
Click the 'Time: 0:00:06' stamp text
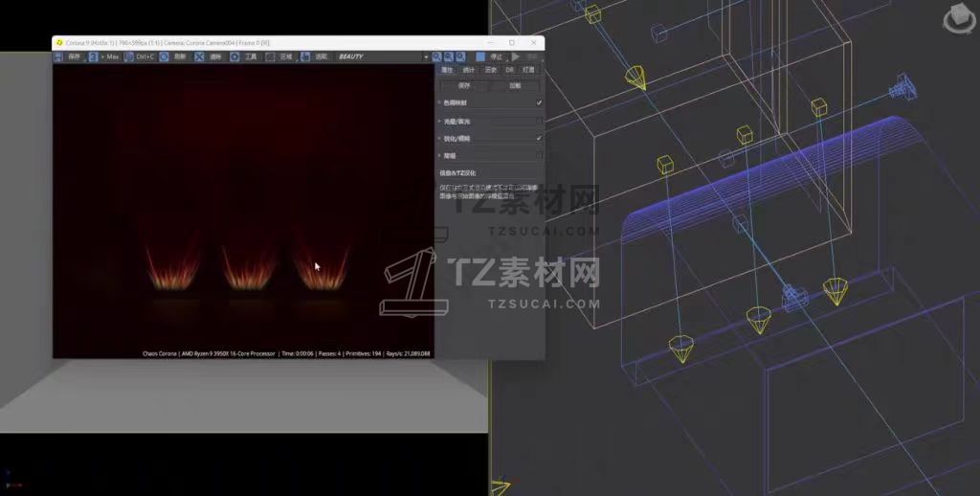pos(299,354)
